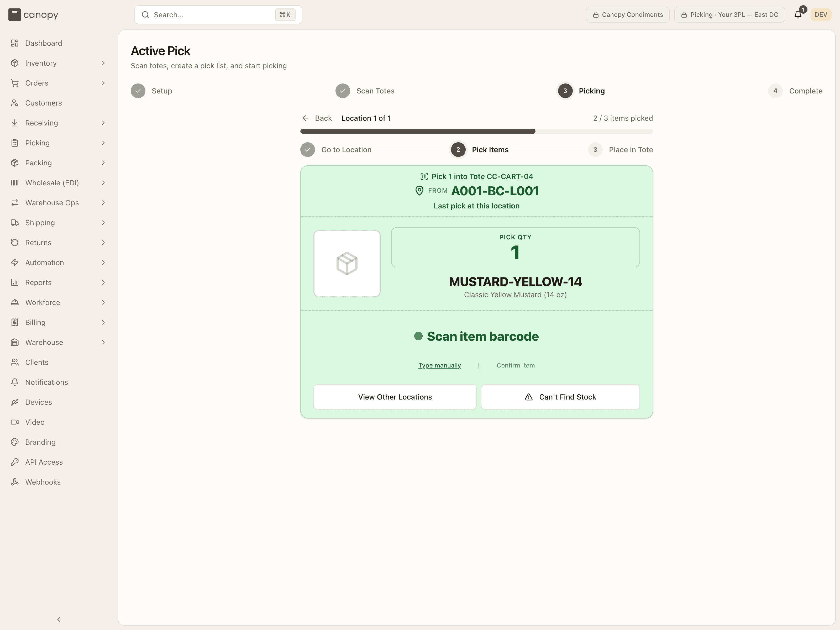Open the Devices plug icon
The width and height of the screenshot is (840, 630).
tap(15, 402)
